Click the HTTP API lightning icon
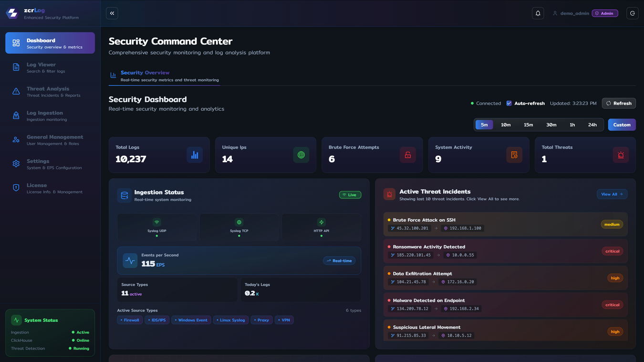This screenshot has height=362, width=644. coord(322,222)
